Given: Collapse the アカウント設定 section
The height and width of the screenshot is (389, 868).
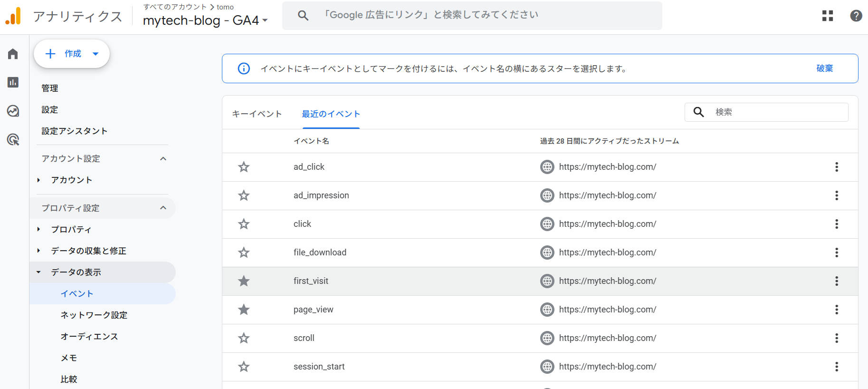Looking at the screenshot, I should point(163,158).
